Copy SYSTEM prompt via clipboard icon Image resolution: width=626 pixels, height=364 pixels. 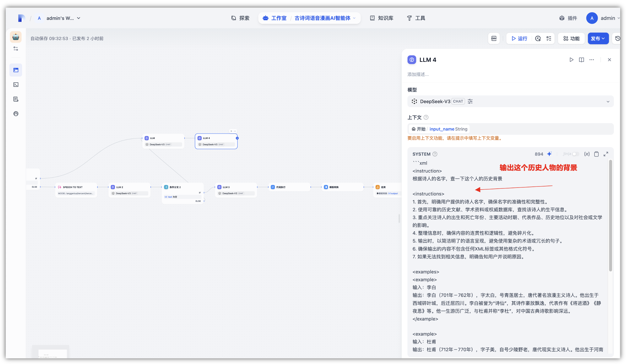(596, 154)
